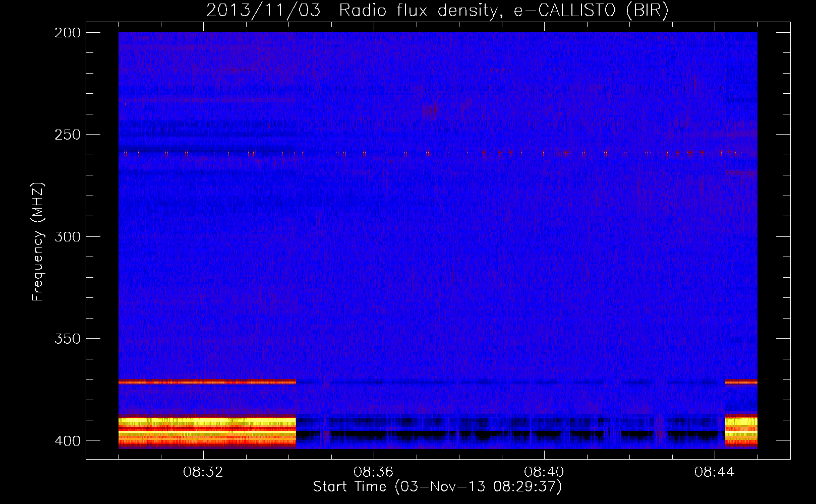Viewport: 816px width, 504px height.
Task: Click the 350 frequency tick label
Action: point(68,339)
